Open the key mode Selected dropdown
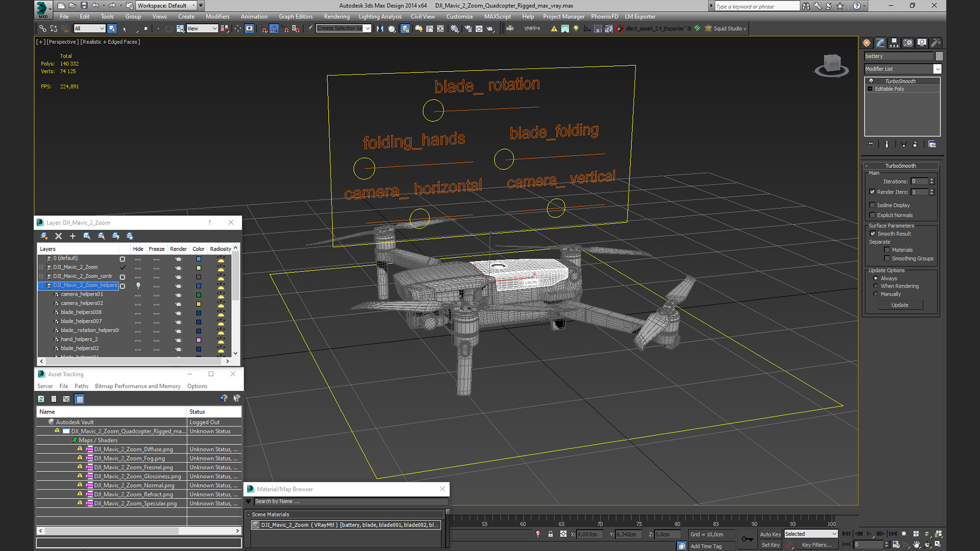 point(811,534)
